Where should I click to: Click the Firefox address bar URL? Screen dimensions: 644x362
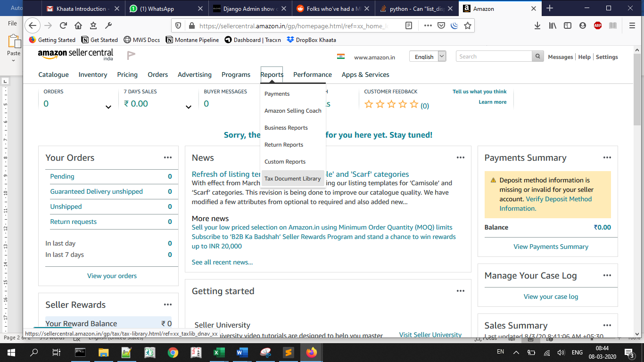292,26
